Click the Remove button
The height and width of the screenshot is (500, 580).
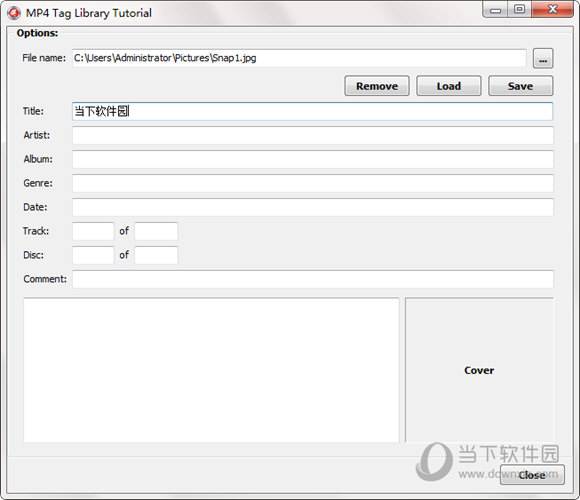tap(377, 86)
